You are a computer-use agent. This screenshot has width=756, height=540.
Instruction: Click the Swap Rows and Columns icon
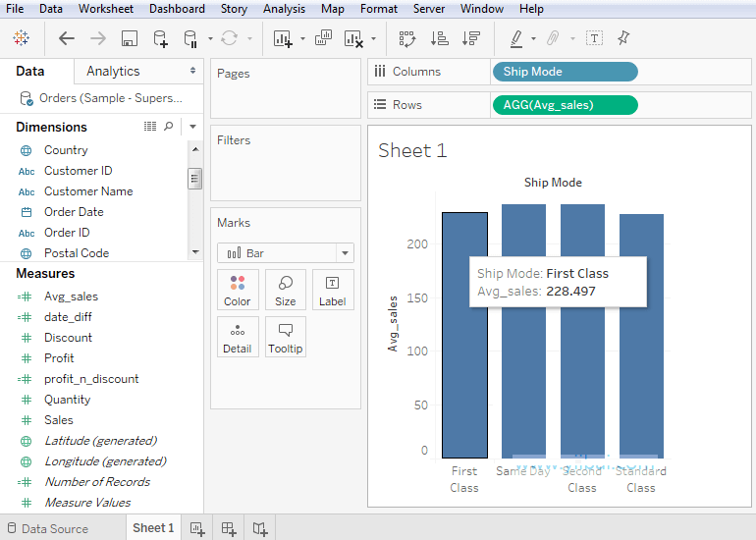coord(407,38)
